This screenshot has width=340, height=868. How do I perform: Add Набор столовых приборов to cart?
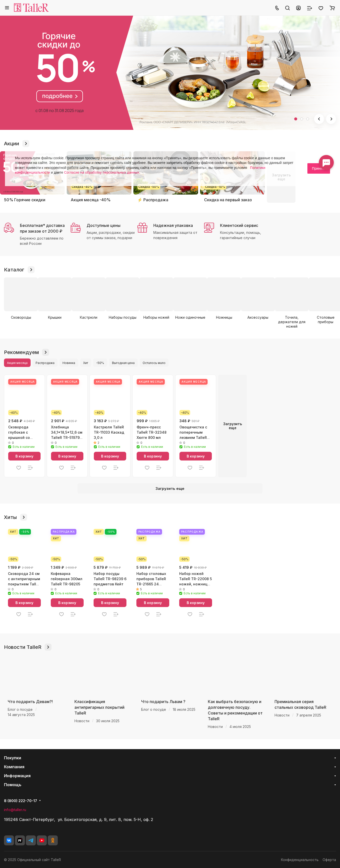click(x=153, y=603)
